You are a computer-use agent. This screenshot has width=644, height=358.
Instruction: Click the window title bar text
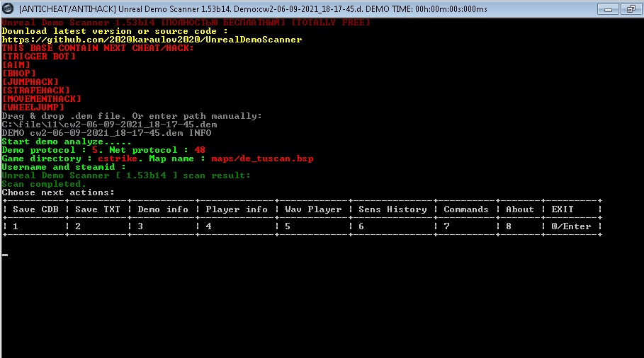click(253, 9)
